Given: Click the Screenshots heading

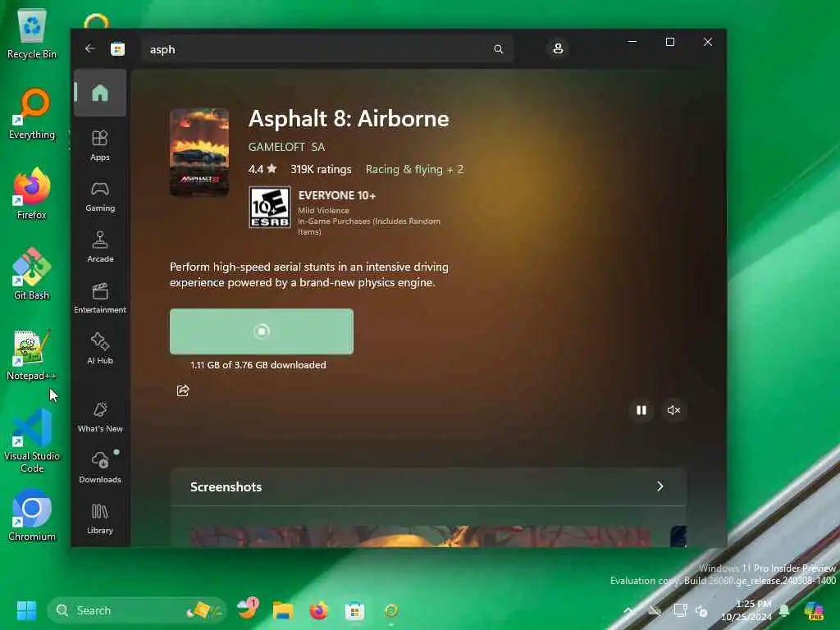Looking at the screenshot, I should 226,487.
